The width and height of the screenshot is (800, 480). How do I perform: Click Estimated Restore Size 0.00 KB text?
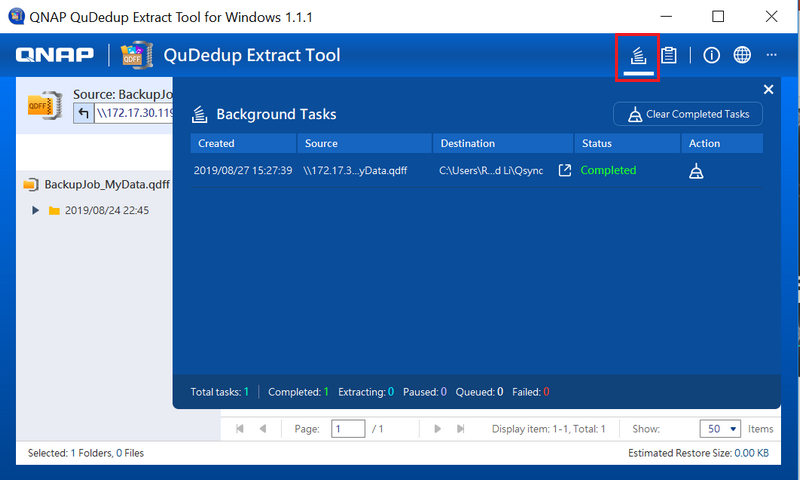(x=698, y=453)
